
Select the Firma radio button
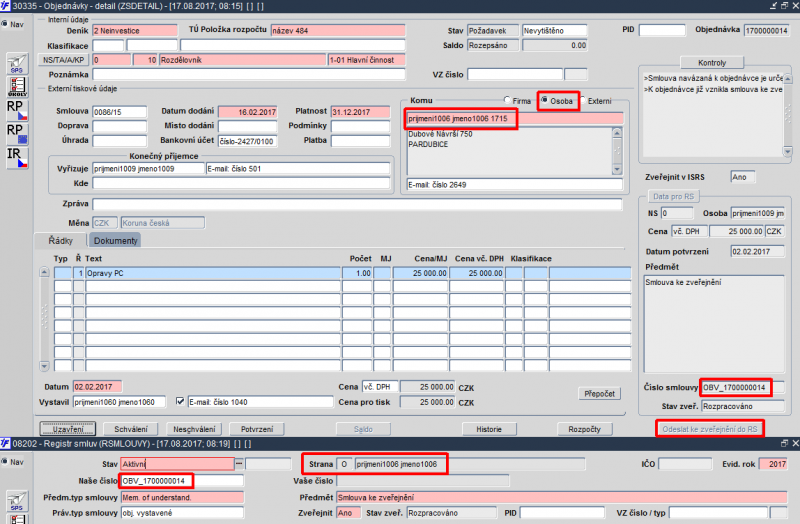[x=507, y=101]
